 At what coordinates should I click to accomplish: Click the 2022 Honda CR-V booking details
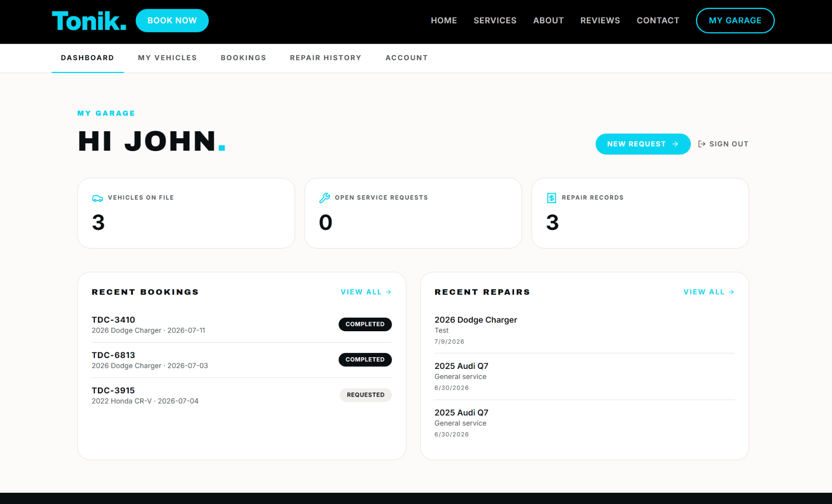(x=145, y=401)
